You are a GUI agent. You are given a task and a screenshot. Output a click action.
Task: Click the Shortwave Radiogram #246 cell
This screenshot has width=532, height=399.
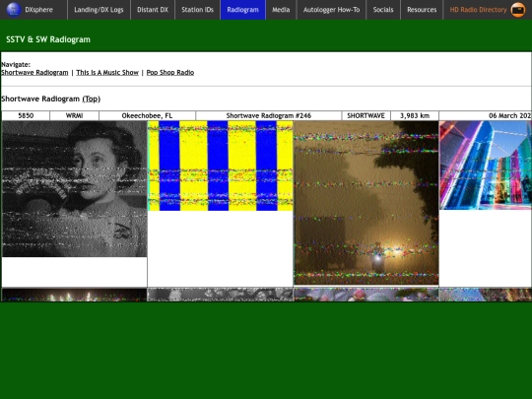[269, 115]
